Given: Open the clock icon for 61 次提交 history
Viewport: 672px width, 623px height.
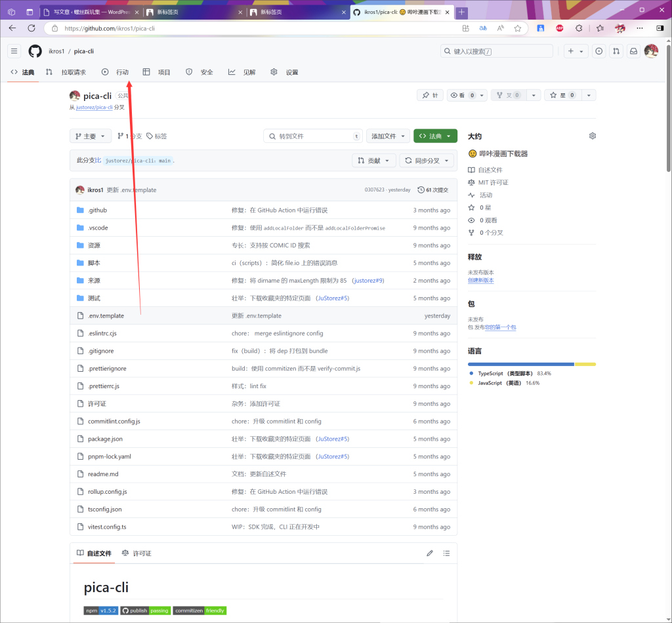Looking at the screenshot, I should (421, 190).
